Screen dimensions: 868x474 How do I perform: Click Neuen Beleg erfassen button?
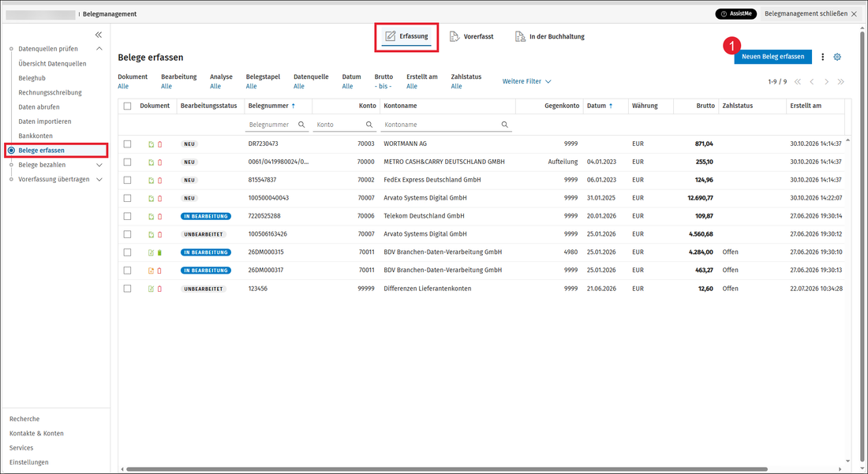(x=773, y=57)
